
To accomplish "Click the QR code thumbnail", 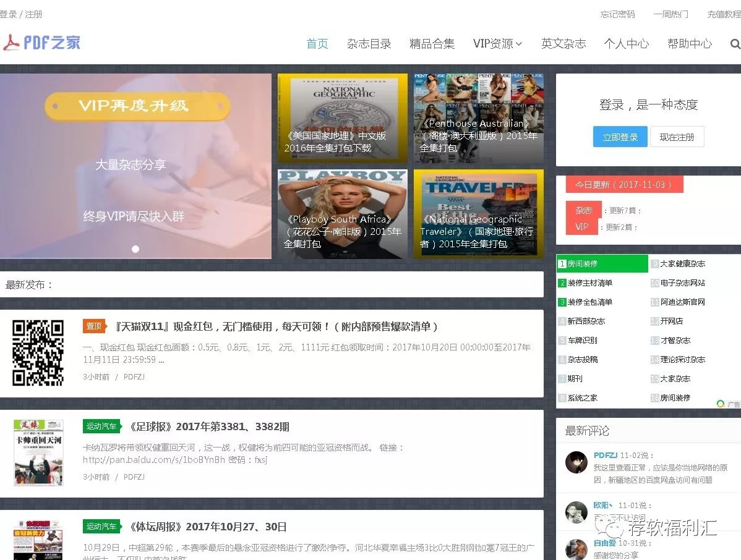I will coord(38,352).
